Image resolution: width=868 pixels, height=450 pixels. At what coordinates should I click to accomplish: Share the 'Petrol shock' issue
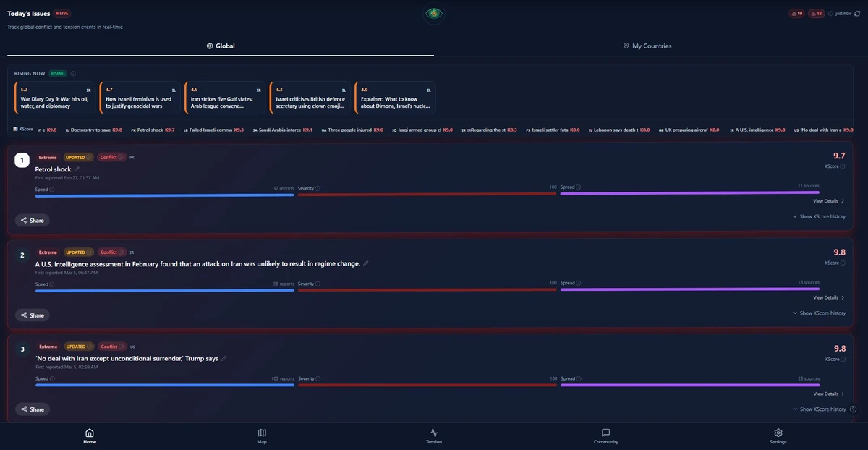(x=33, y=220)
